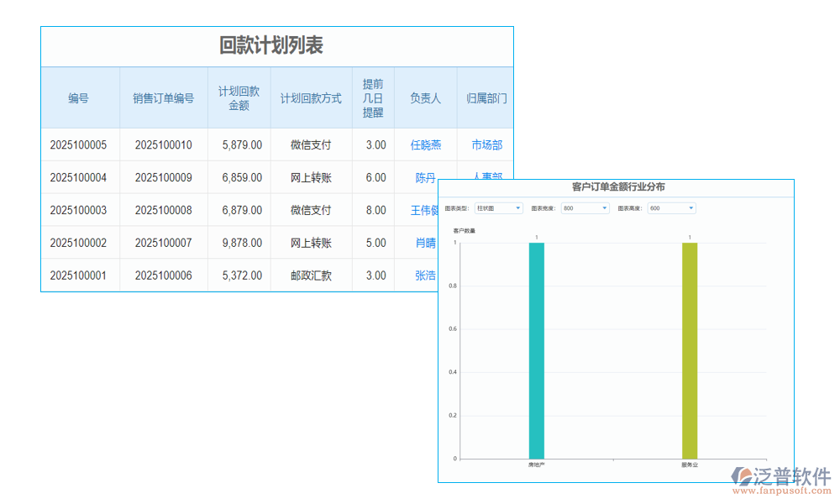
Task: Open the 图表高度 height dropdown
Action: 669,207
